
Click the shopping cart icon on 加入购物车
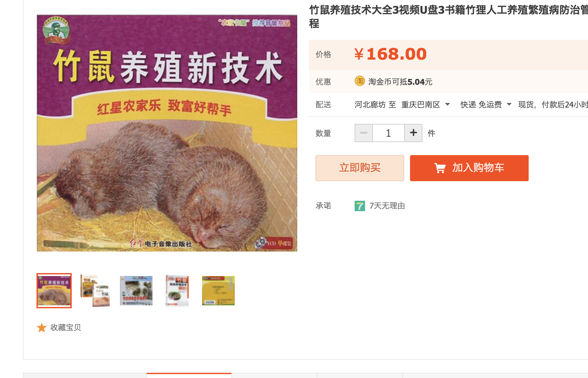click(440, 168)
